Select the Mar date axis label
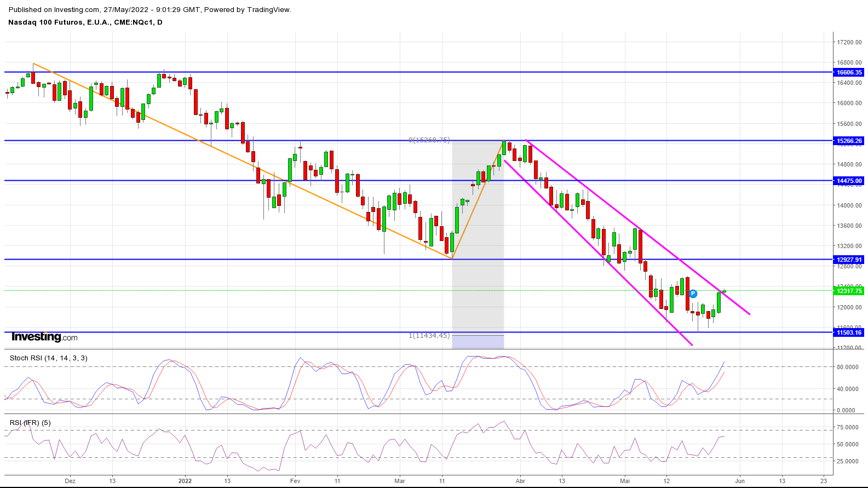The height and width of the screenshot is (488, 868). 400,481
